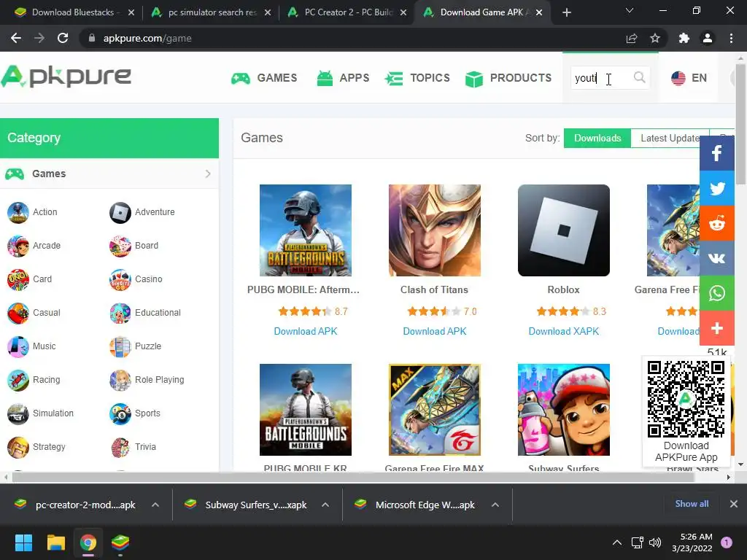Sort games by Downloads
Screen dimensions: 747x560
[597, 138]
